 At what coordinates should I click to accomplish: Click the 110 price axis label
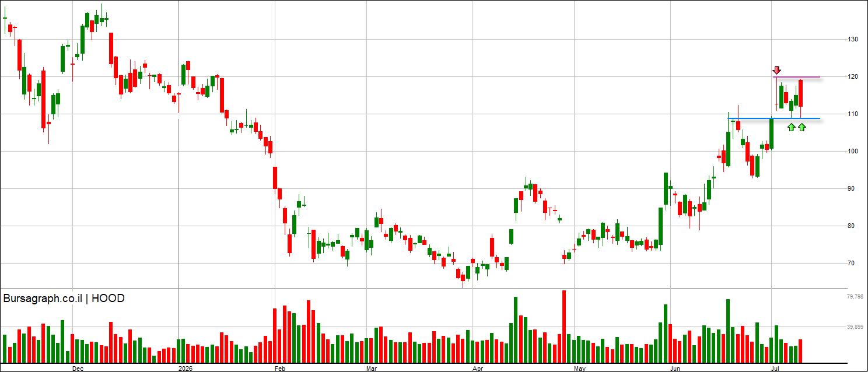point(853,114)
